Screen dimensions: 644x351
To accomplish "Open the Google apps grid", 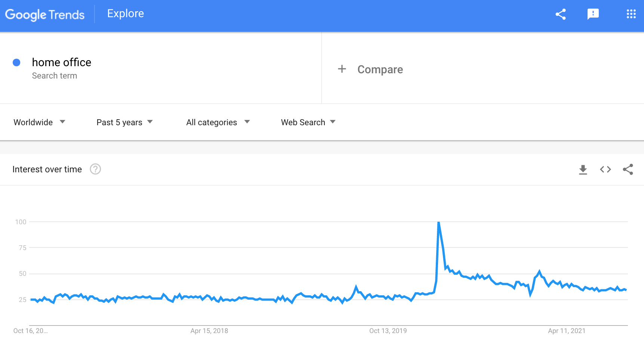I will (x=631, y=14).
